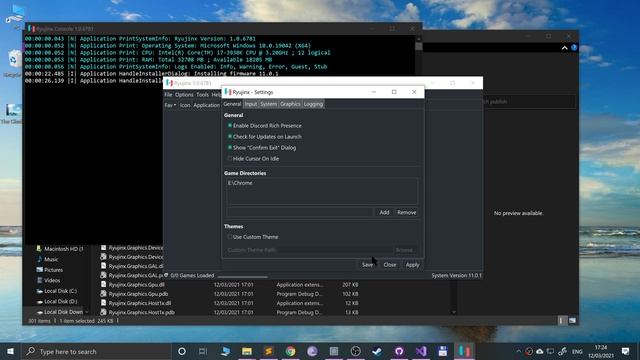This screenshot has height=360, width=640.
Task: Toggle Show "Confirm Exit" Dialog checkbox
Action: click(230, 148)
